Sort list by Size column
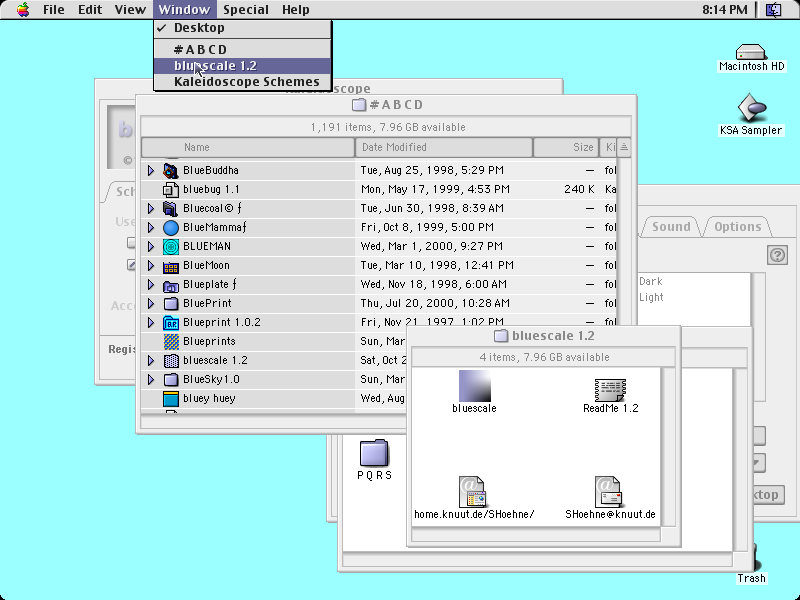 click(566, 147)
